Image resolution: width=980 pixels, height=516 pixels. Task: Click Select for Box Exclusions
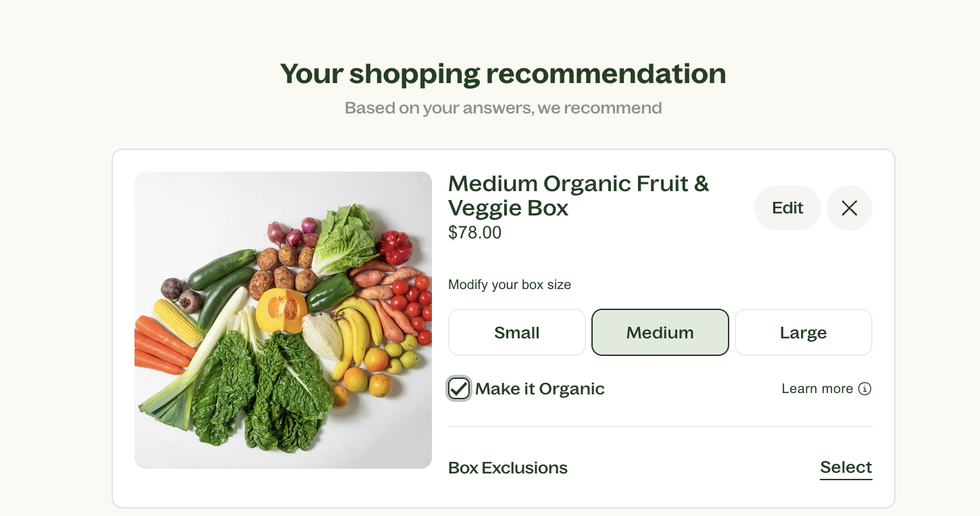coord(846,467)
